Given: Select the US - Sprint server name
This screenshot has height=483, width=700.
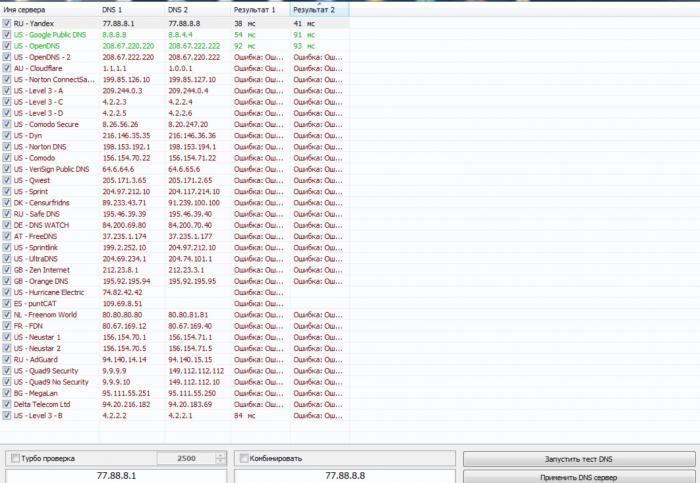Looking at the screenshot, I should point(30,192).
